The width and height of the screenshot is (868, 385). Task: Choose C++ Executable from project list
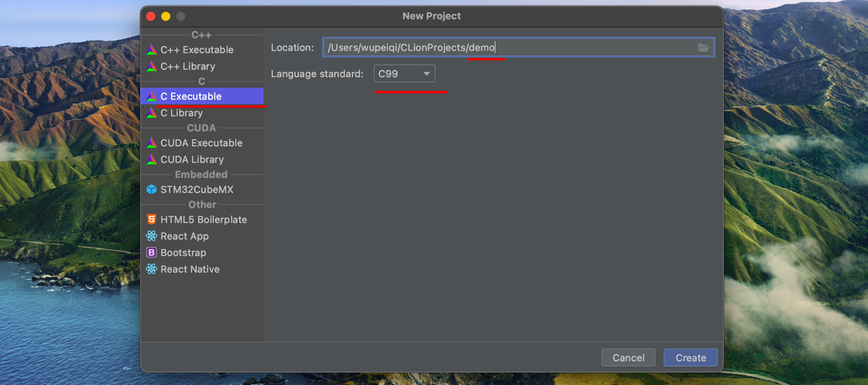click(197, 50)
